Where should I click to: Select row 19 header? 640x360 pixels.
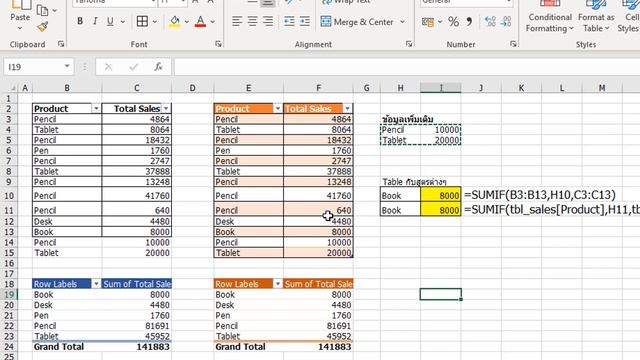tap(9, 294)
